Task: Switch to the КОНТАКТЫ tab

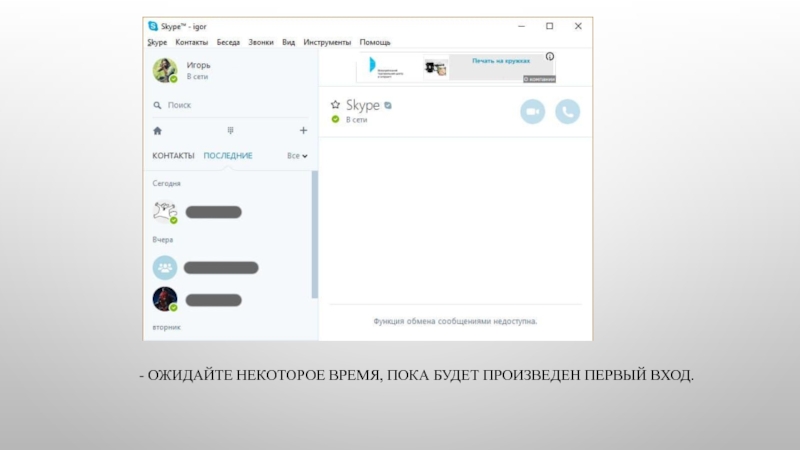Action: point(173,156)
